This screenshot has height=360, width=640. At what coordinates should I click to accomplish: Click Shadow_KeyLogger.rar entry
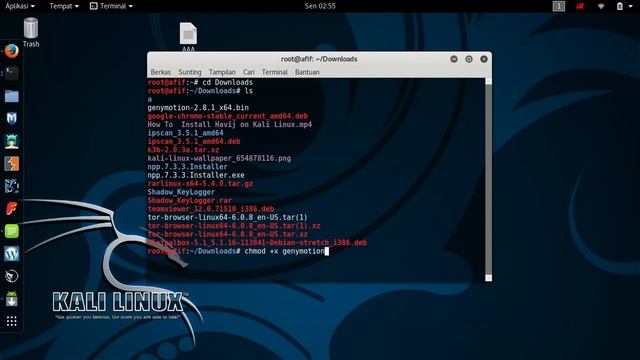point(190,200)
